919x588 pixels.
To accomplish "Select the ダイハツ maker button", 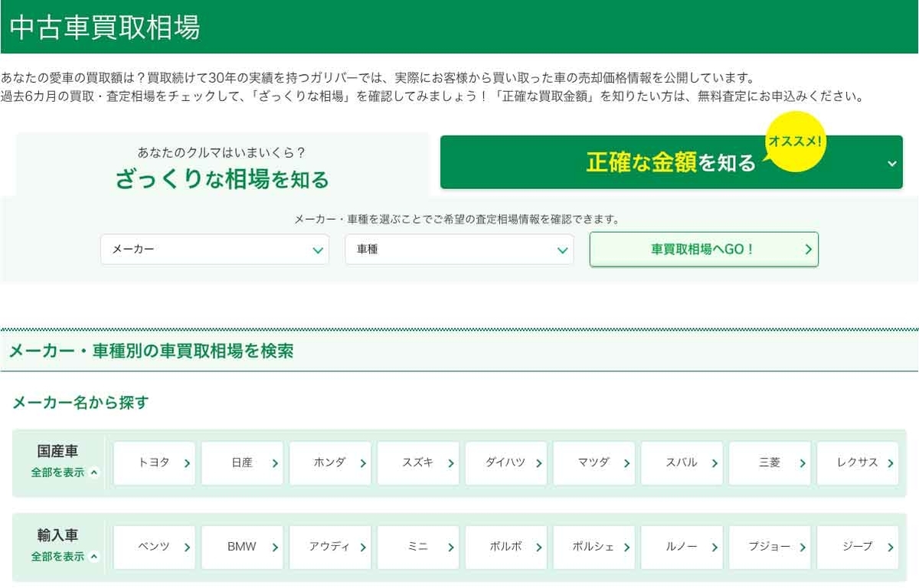I will click(x=506, y=463).
